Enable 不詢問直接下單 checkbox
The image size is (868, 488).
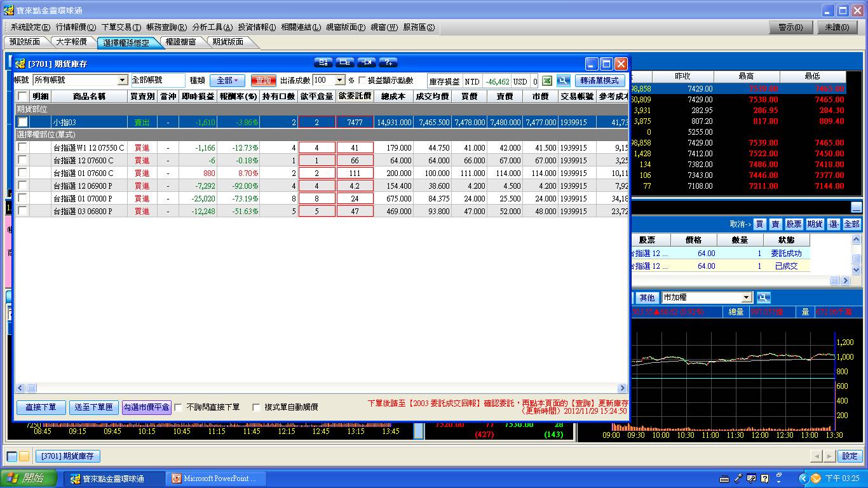178,407
